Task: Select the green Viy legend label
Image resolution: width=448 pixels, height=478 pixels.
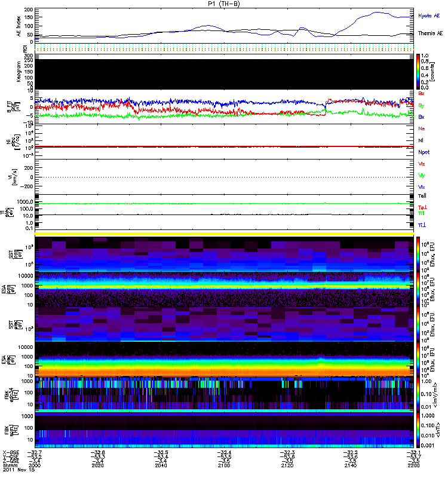Action: (421, 176)
